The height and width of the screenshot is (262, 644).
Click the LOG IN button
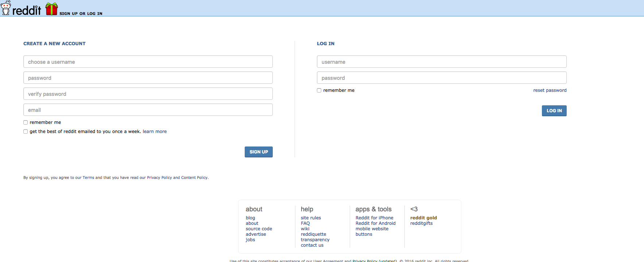(554, 111)
